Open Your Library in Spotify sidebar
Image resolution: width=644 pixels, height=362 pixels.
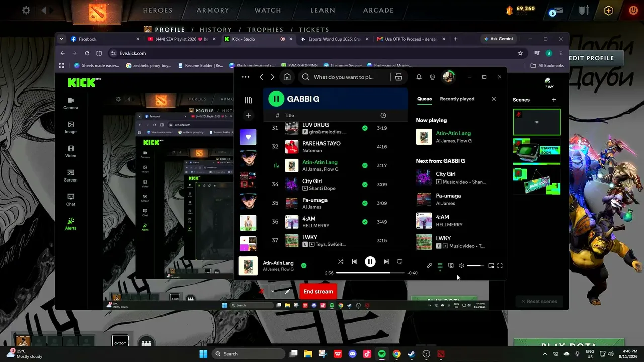tap(248, 100)
